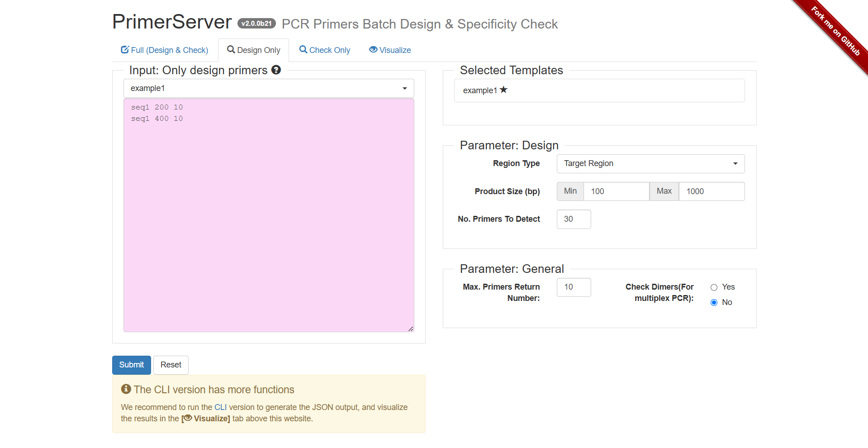Select No for Check Dimers option
Screen dimensions: 868x448
[714, 302]
